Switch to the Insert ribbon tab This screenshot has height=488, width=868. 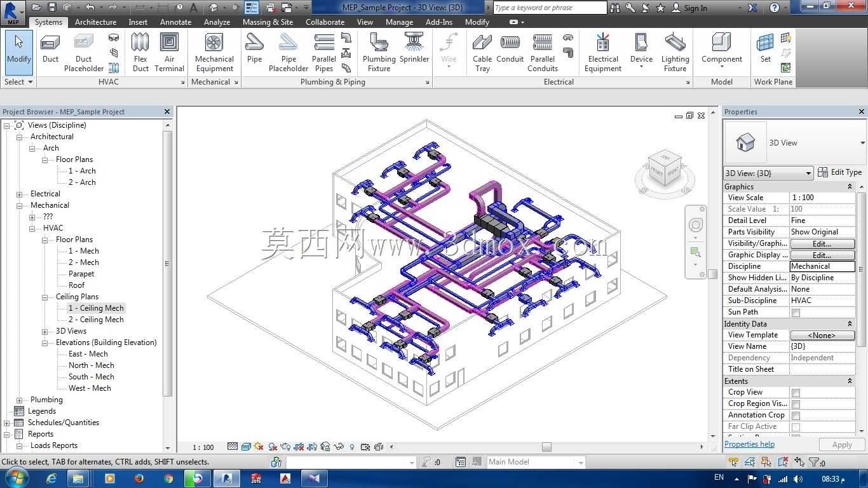coord(138,22)
